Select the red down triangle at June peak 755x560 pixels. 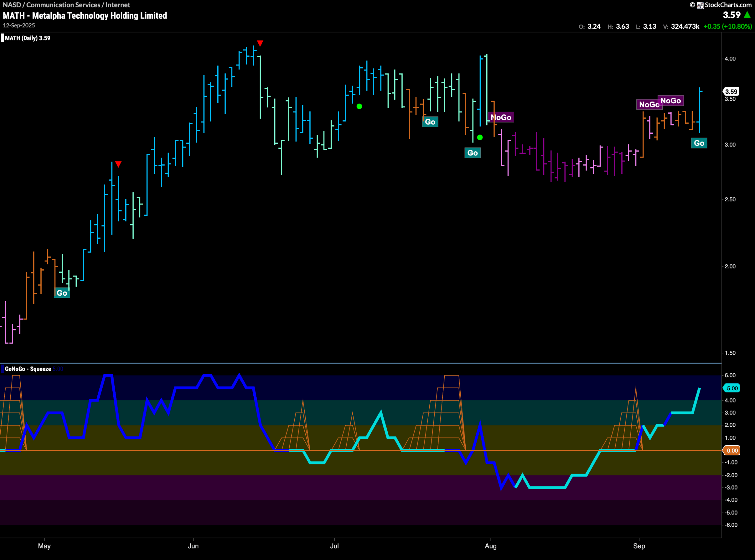point(260,43)
